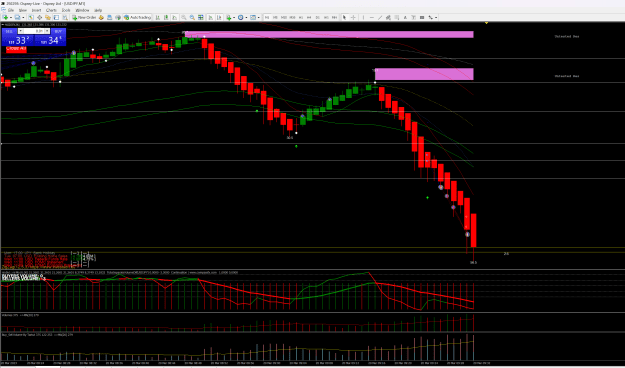
Task: Select the upper pink supply zone box
Action: pos(329,35)
